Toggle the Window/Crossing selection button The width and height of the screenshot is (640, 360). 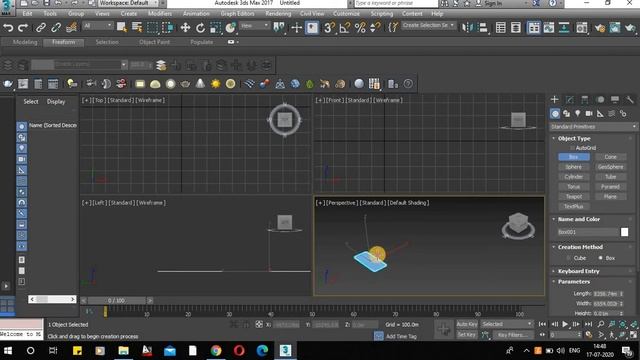[x=168, y=28]
